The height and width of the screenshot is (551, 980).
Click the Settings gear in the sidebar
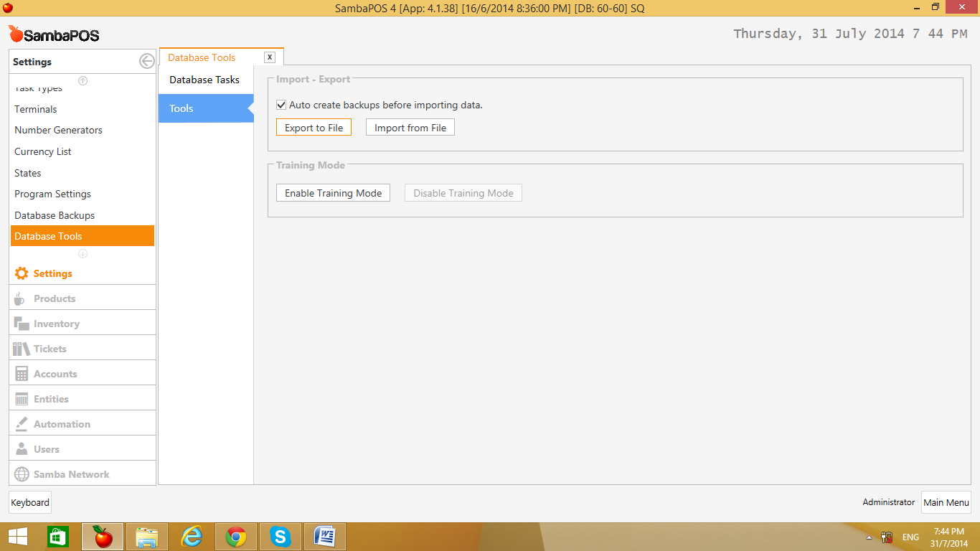[x=52, y=273]
